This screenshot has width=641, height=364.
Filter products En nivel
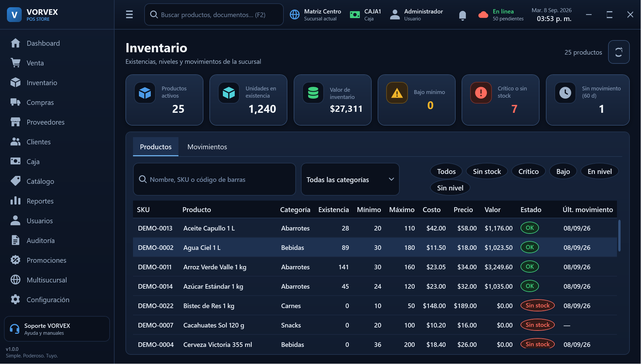(600, 171)
